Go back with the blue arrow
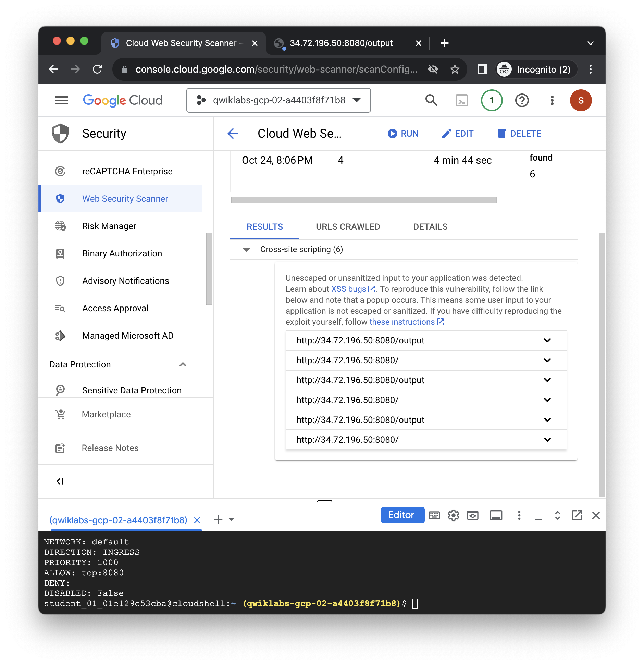 (233, 134)
